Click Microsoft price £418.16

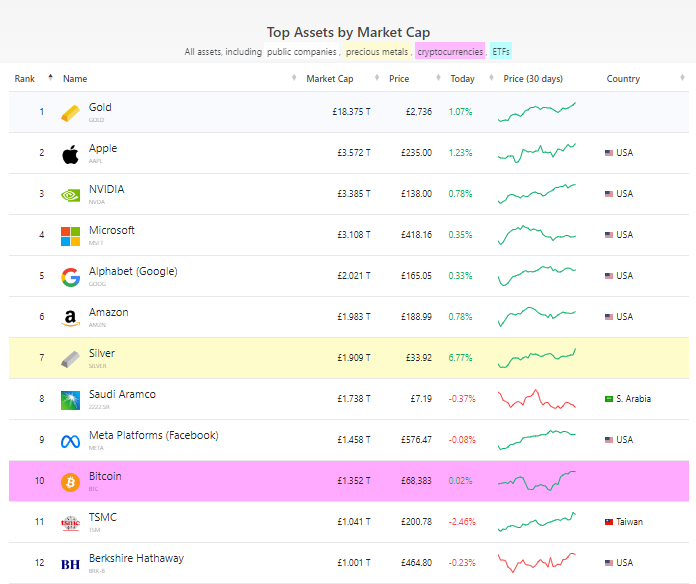[x=416, y=235]
